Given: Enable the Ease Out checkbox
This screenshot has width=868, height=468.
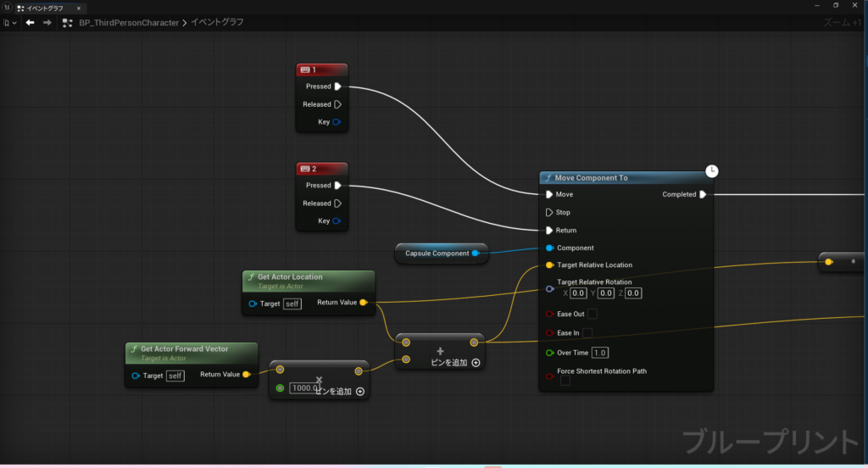Looking at the screenshot, I should (593, 314).
